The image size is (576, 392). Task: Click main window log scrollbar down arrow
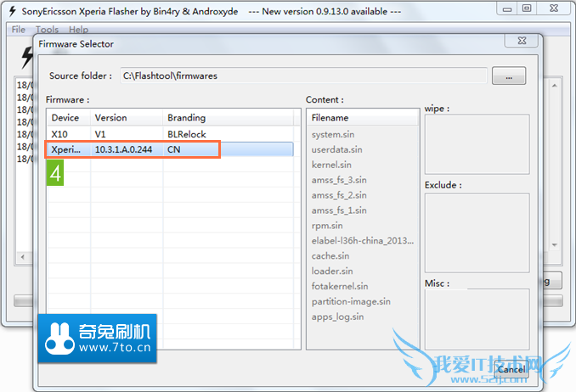click(554, 245)
